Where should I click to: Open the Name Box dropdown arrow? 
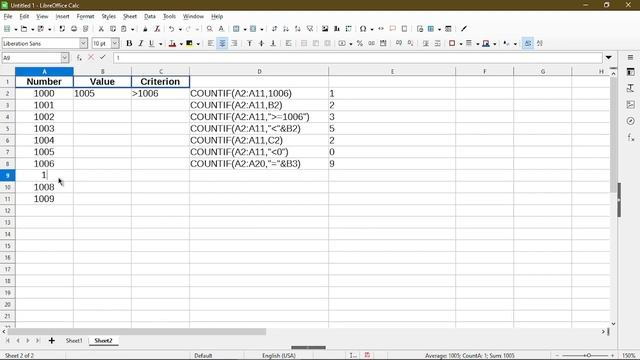(64, 58)
